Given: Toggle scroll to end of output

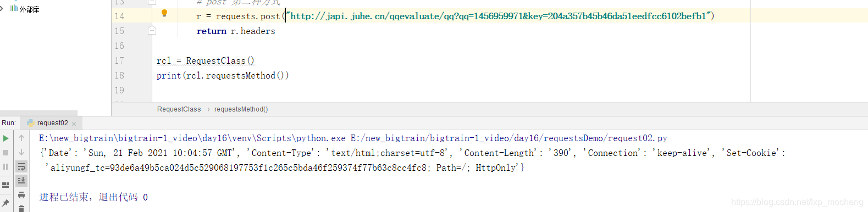Looking at the screenshot, I should click(x=21, y=180).
